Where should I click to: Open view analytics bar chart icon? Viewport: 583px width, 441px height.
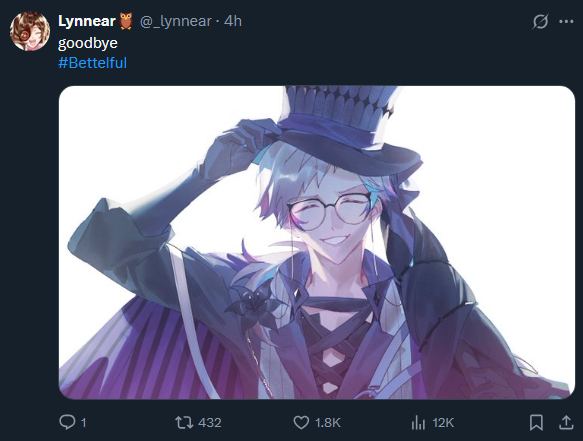pos(418,422)
